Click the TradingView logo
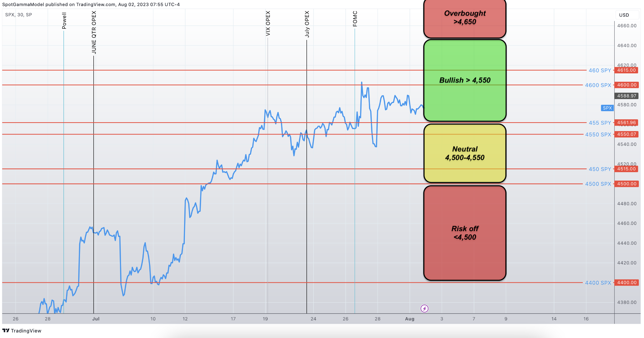Image resolution: width=644 pixels, height=338 pixels. click(x=22, y=331)
